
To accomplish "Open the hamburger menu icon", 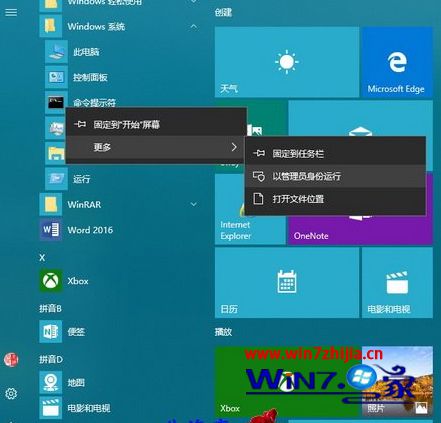I will [x=11, y=12].
